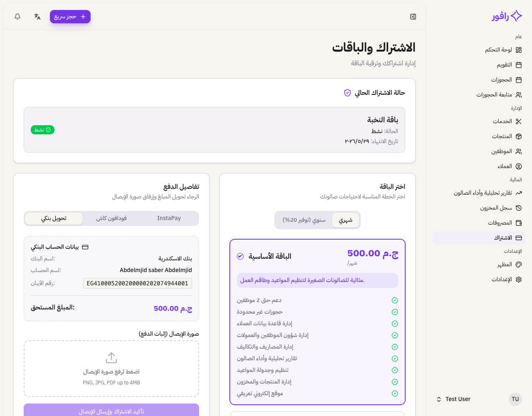The image size is (532, 416).
Task: Select الباقة الأساسية plan checkmark
Action: point(240,256)
